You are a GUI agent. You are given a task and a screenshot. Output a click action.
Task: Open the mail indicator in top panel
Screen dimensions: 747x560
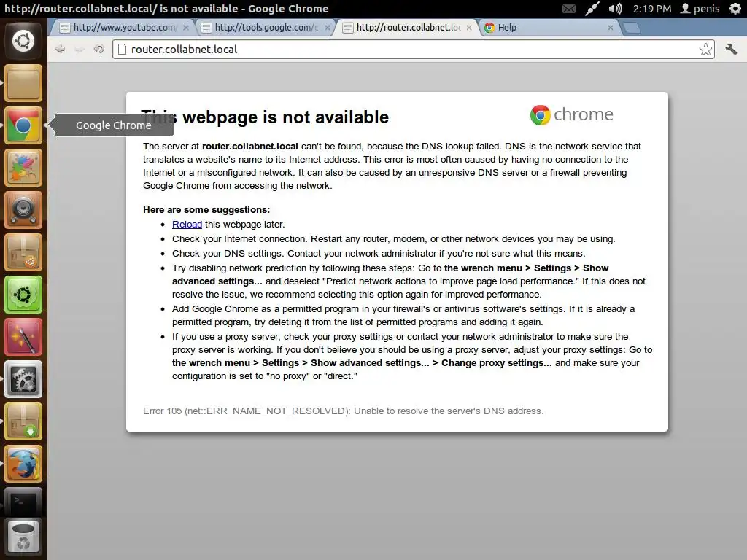(x=569, y=9)
